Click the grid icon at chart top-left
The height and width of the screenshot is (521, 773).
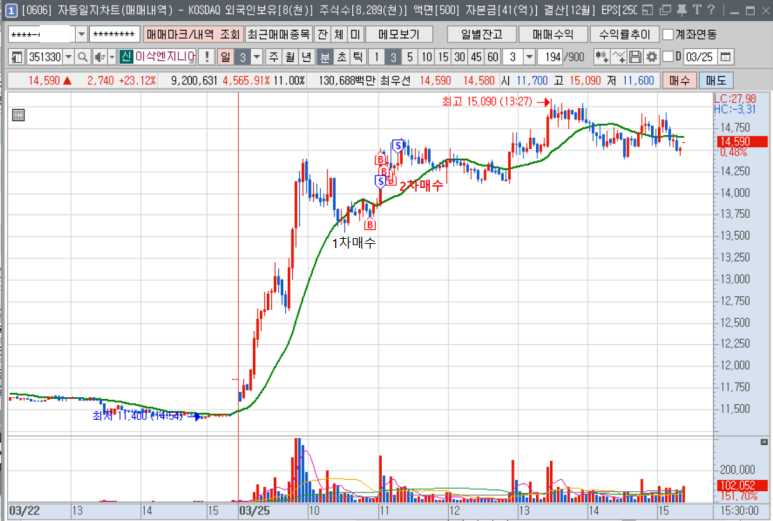click(x=18, y=115)
